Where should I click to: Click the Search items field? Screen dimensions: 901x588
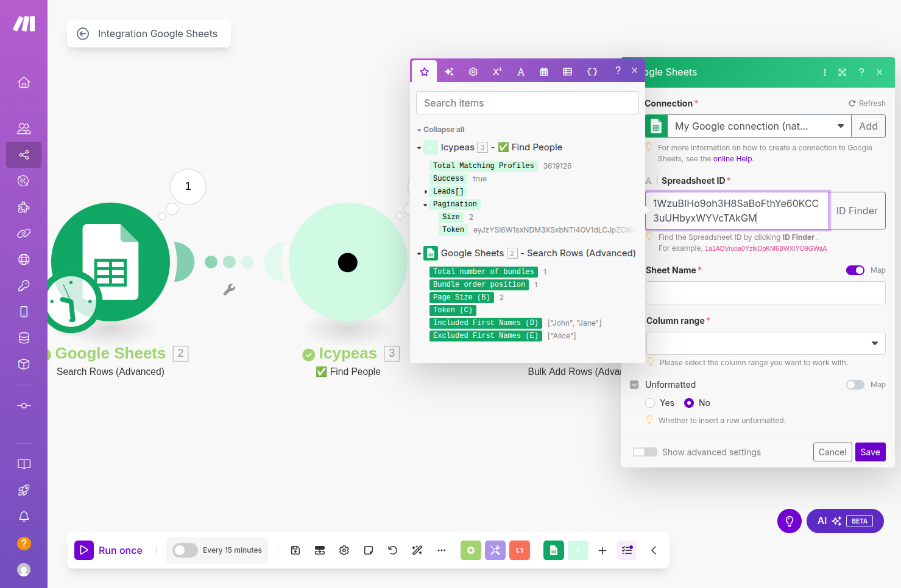tap(528, 103)
